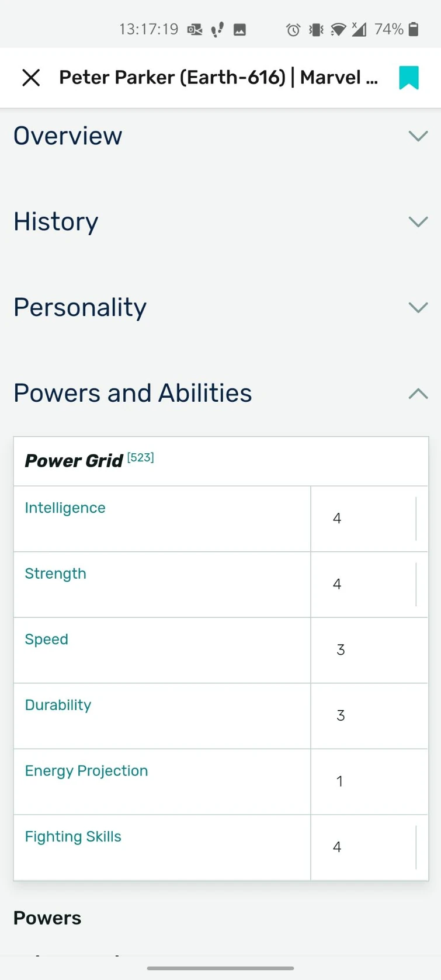Tap the bottom navigation gesture bar

220,968
